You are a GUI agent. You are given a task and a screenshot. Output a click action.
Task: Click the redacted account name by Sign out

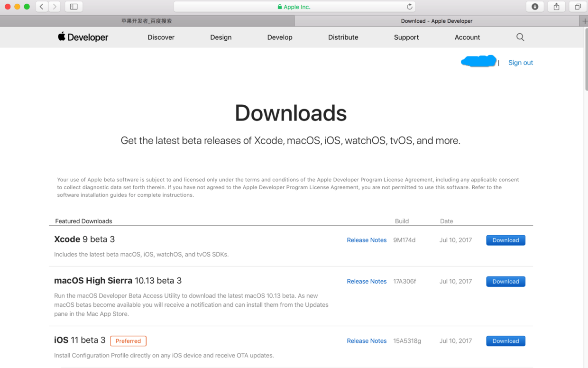pos(478,61)
